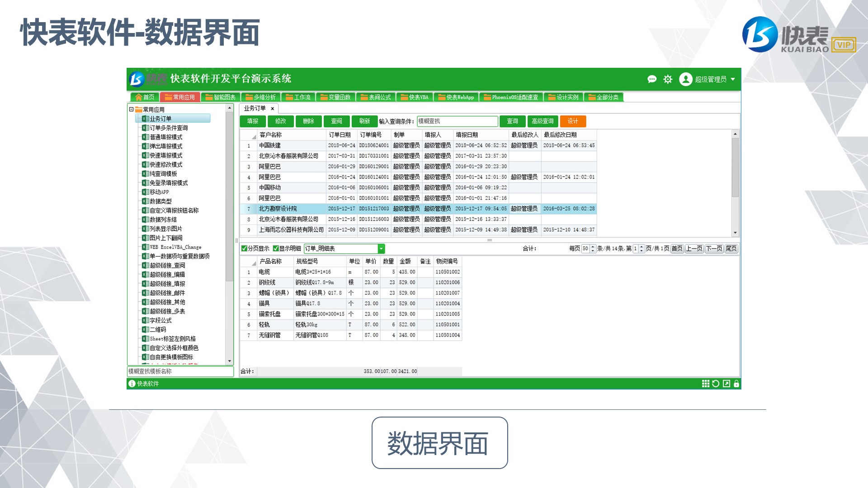The image size is (868, 488).
Task: Click the green 填报 button
Action: click(253, 121)
